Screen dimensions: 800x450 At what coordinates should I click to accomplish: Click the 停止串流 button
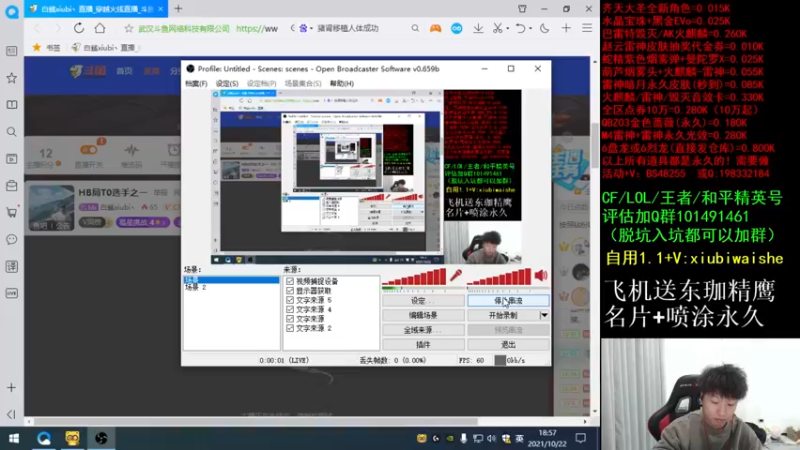coord(508,301)
